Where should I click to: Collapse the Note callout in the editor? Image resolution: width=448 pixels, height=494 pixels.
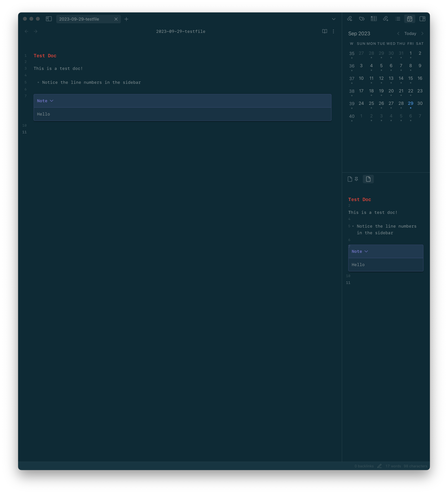(52, 101)
